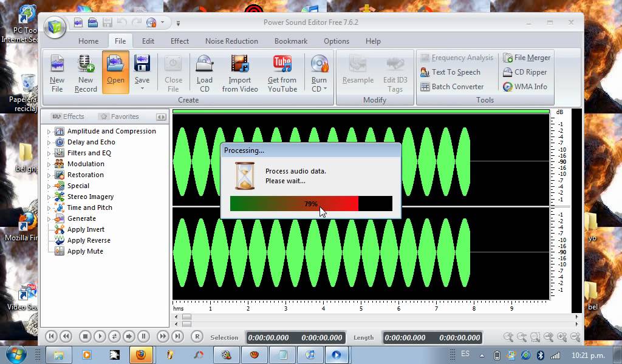The height and width of the screenshot is (364, 622).
Task: Open the Bookmark ribbon tab
Action: [291, 41]
